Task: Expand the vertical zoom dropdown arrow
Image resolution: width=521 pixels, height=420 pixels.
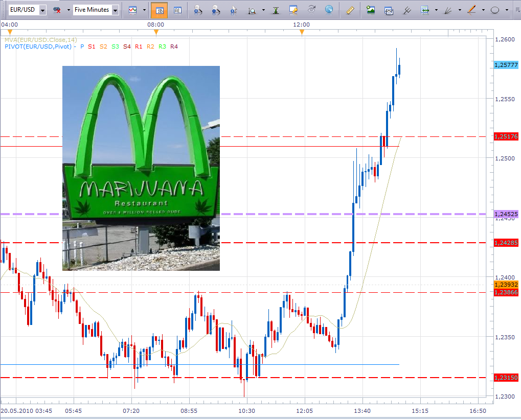Action: pyautogui.click(x=263, y=10)
